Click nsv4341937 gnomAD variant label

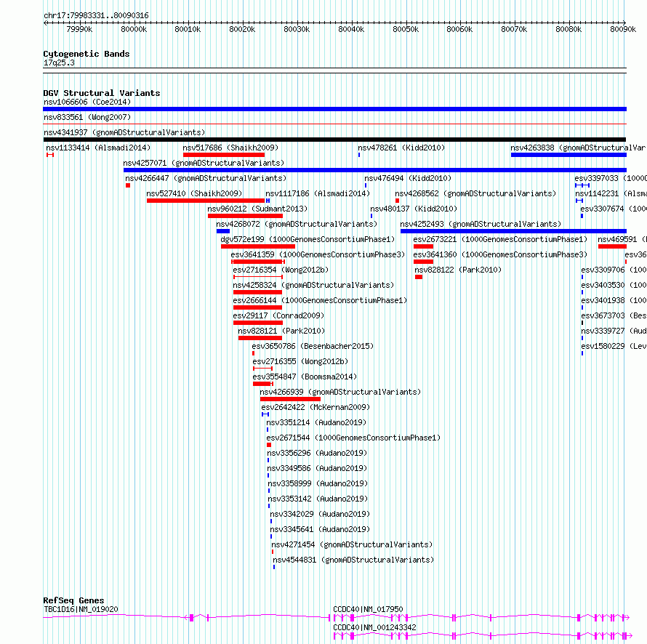(x=124, y=132)
